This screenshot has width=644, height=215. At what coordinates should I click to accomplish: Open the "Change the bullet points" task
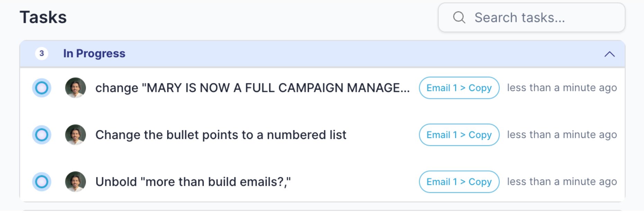[221, 135]
